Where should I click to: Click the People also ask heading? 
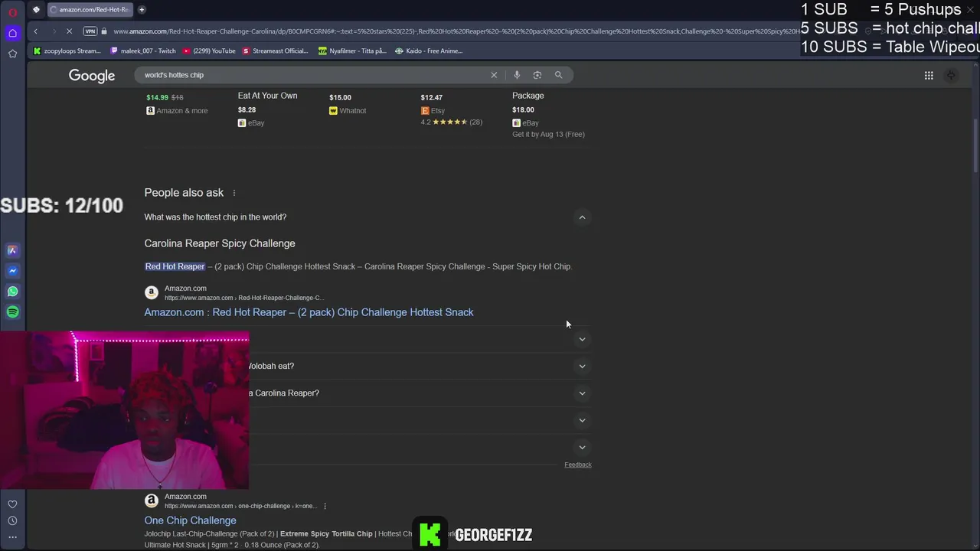[x=184, y=193]
